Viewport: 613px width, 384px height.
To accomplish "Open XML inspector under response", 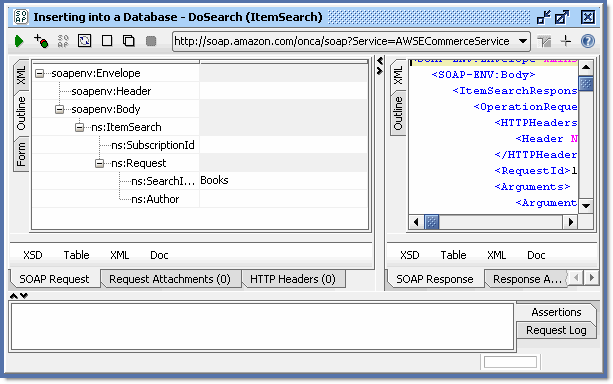I will coord(496,255).
